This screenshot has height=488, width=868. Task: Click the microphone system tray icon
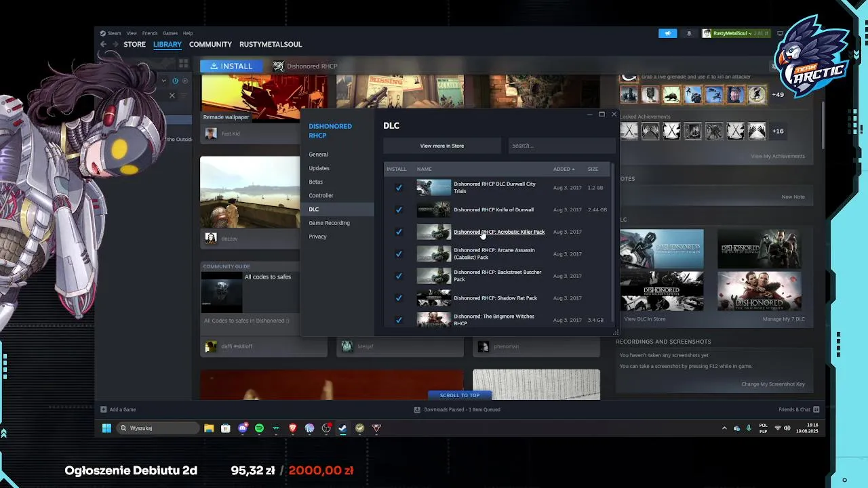[x=749, y=428]
